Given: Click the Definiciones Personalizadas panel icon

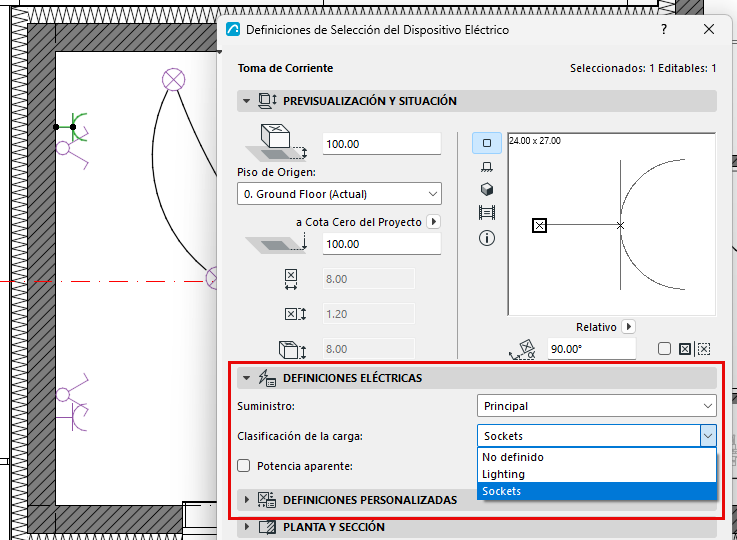Looking at the screenshot, I should click(x=267, y=500).
